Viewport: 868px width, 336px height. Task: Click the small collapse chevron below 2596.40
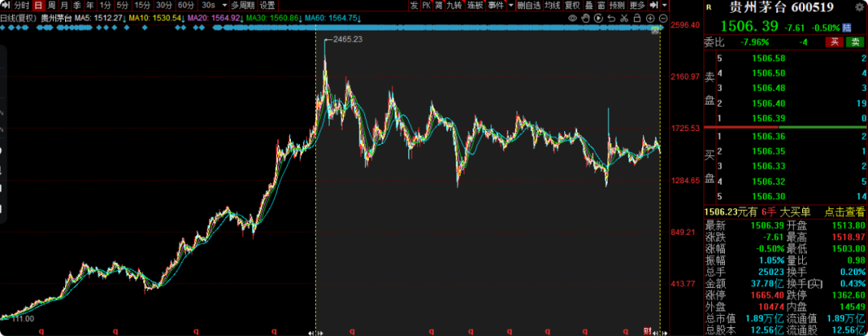[x=656, y=30]
